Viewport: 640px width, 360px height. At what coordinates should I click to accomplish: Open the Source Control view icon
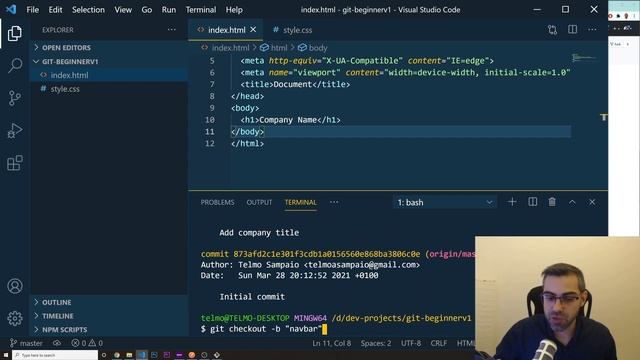click(15, 98)
